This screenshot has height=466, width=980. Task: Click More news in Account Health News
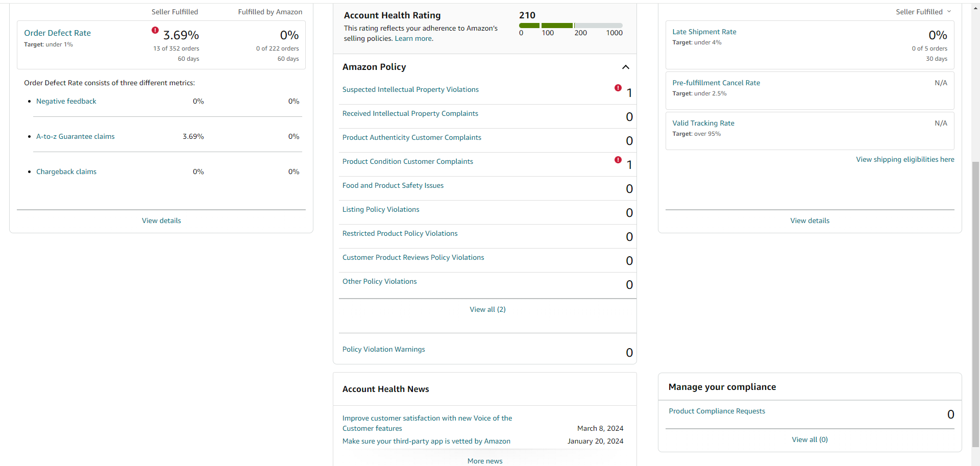(x=485, y=461)
